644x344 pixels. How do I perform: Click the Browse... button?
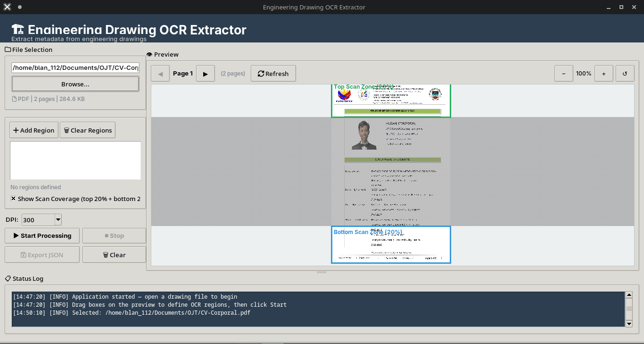click(x=75, y=84)
